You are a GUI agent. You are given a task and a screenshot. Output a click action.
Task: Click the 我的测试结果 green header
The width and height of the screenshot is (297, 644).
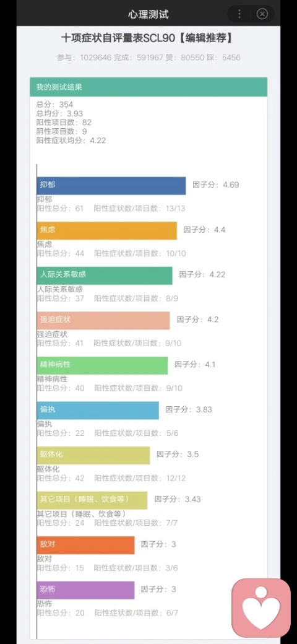[x=148, y=87]
